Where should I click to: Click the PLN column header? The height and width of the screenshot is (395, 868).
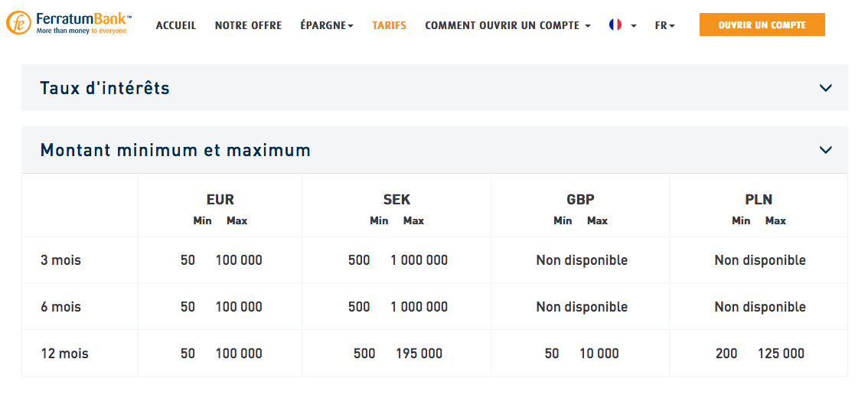coord(759,200)
